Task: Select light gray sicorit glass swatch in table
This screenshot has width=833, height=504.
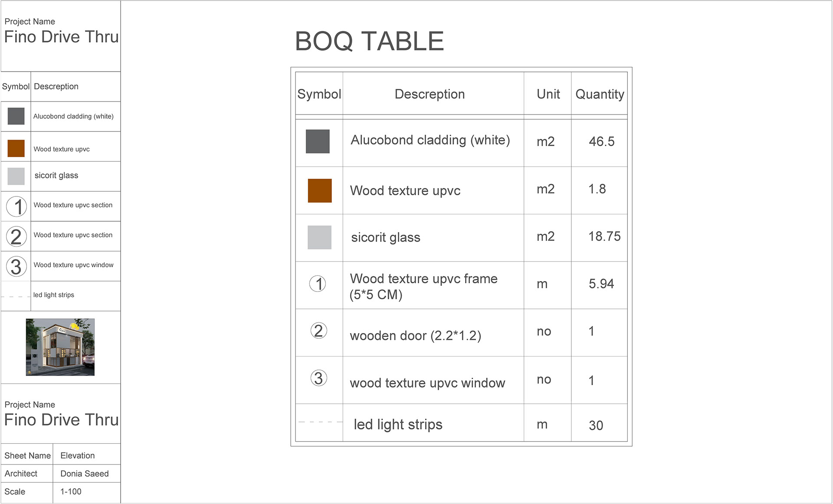Action: (319, 237)
